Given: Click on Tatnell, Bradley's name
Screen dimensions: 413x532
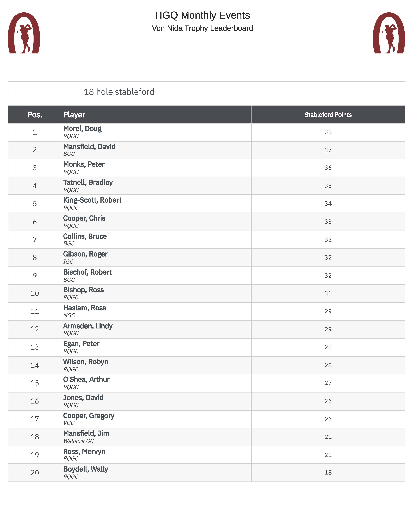Looking at the screenshot, I should coord(88,182).
